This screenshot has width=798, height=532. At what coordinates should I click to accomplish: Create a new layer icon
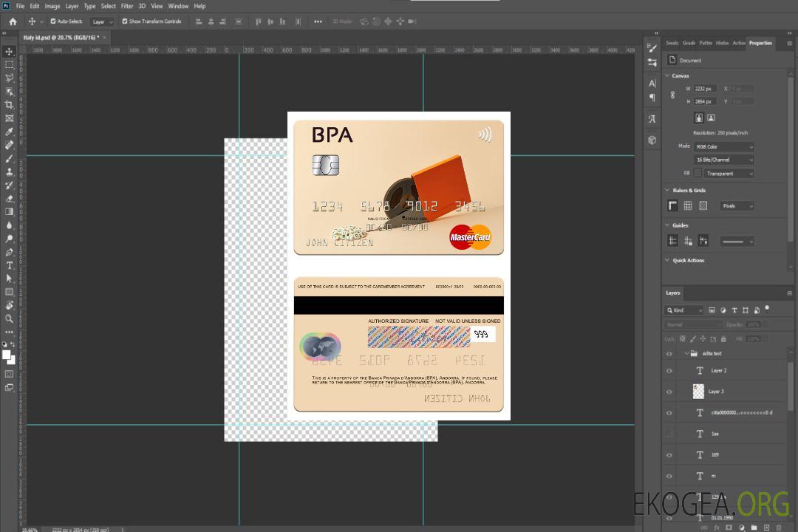(x=766, y=528)
